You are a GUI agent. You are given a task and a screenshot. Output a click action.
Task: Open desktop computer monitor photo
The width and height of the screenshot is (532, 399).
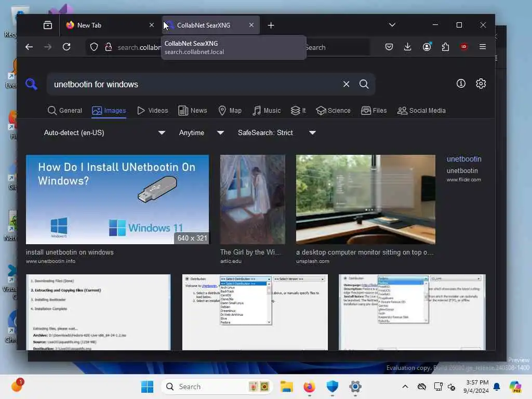pyautogui.click(x=365, y=199)
